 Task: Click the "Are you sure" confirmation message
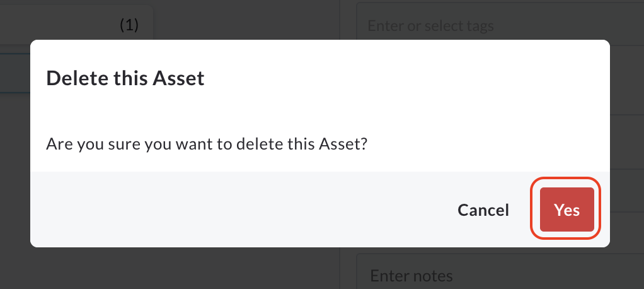(207, 144)
